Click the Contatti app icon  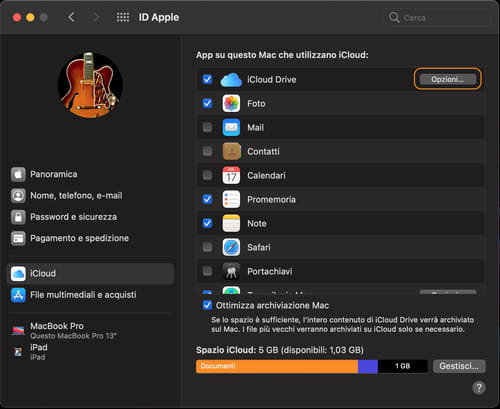pos(231,151)
